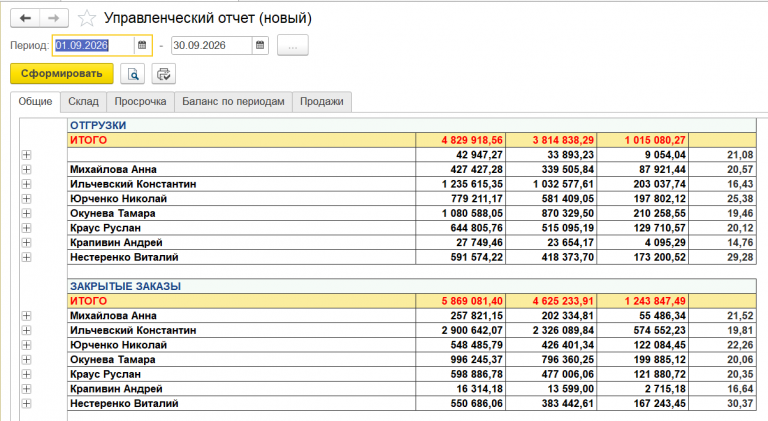
Task: Open the Просрочка tab
Action: coord(141,102)
